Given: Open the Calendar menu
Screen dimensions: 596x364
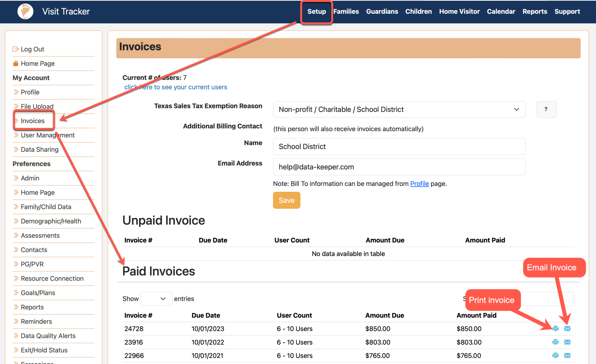Looking at the screenshot, I should click(x=501, y=11).
